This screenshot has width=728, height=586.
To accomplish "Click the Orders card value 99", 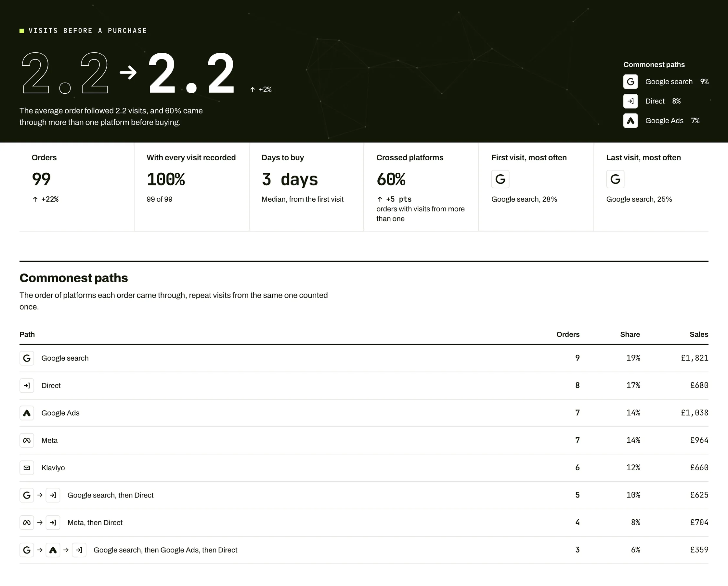I will [x=41, y=179].
